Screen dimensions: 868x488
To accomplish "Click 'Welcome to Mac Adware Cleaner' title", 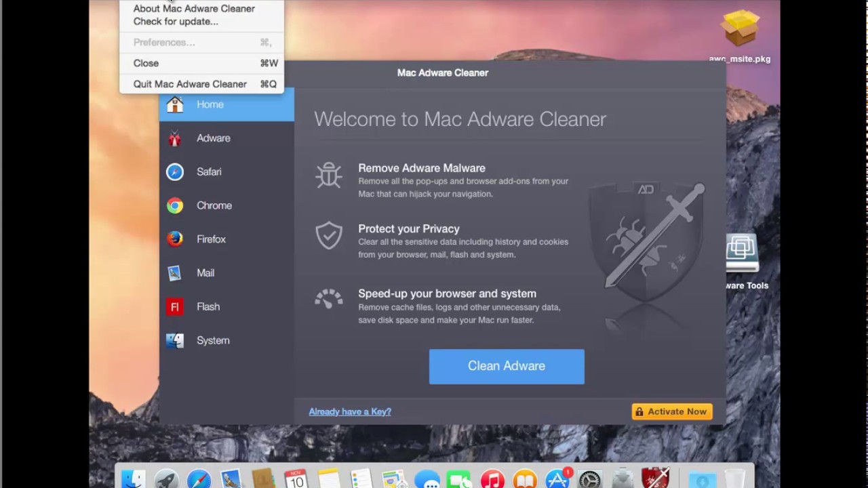I will click(460, 119).
